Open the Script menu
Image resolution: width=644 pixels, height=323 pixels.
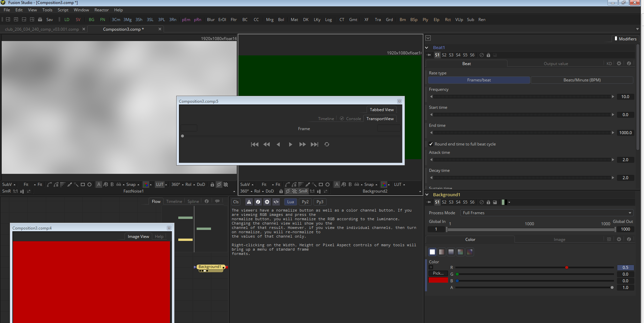pos(63,10)
